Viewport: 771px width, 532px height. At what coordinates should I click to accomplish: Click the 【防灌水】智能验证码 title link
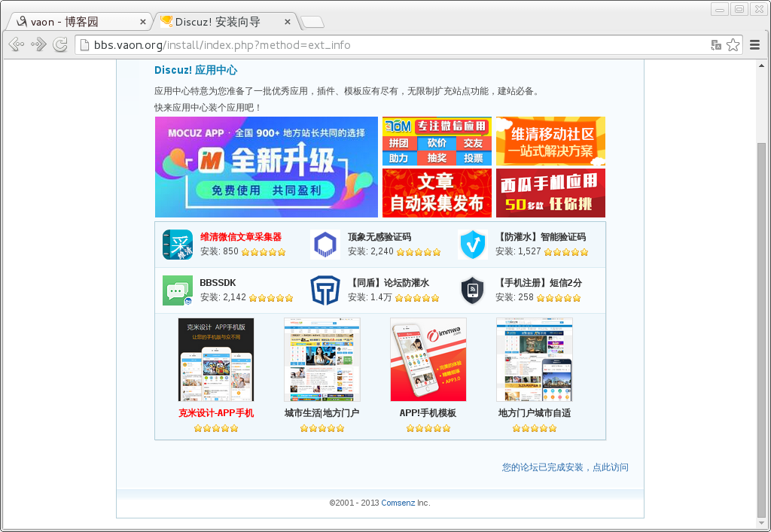pyautogui.click(x=541, y=237)
